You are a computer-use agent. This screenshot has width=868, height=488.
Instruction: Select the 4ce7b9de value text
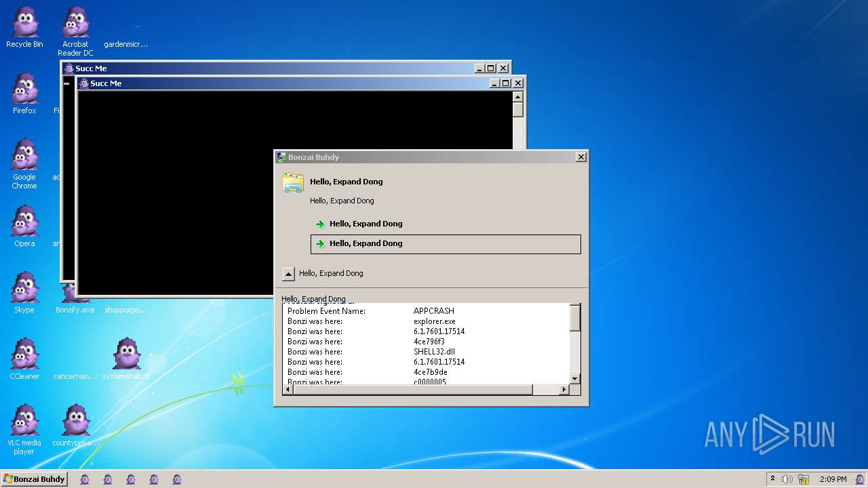pyautogui.click(x=431, y=372)
